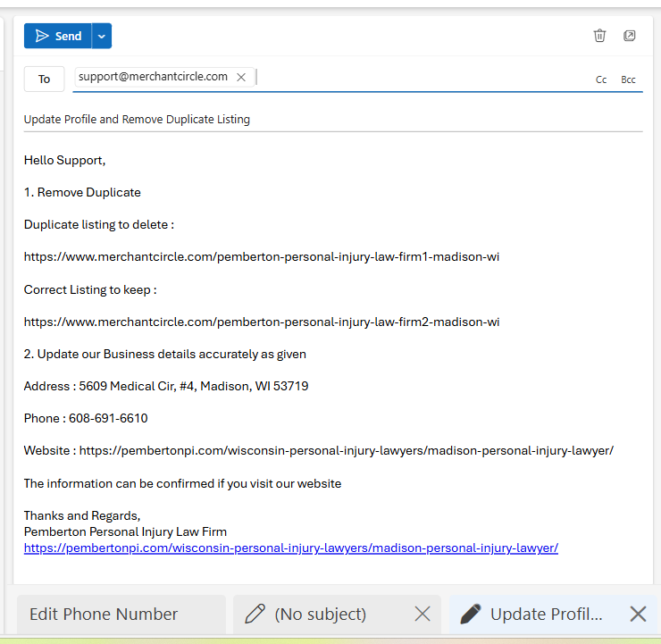Viewport: 661px width, 644px height.
Task: Click the "Thanks and Regards," line
Action: click(82, 515)
